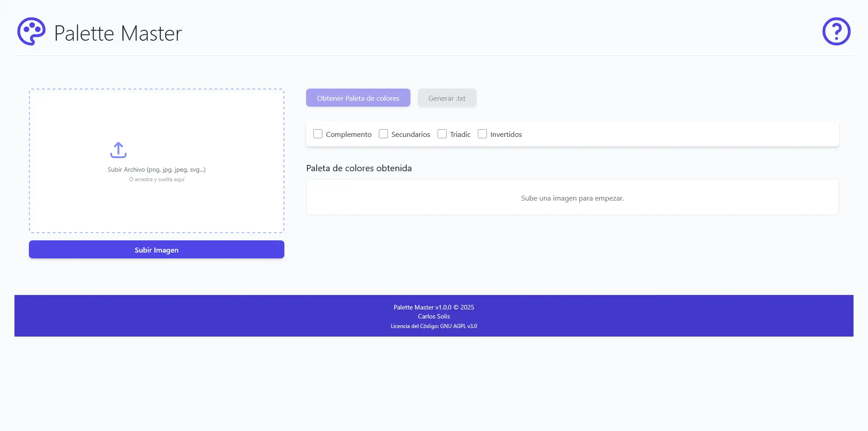Click the Generar .txt button
Viewport: 868px width, 431px height.
[447, 98]
